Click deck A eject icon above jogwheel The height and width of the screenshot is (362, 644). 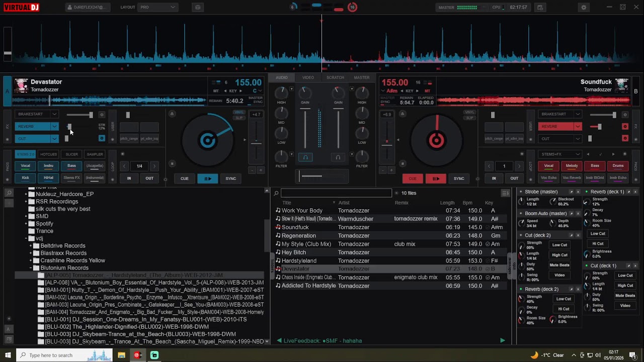172,114
